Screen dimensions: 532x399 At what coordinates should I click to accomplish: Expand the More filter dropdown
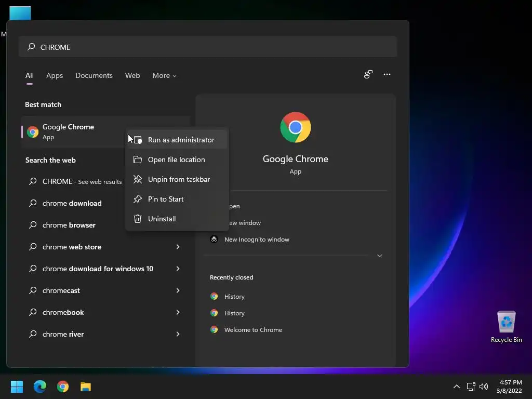[165, 76]
